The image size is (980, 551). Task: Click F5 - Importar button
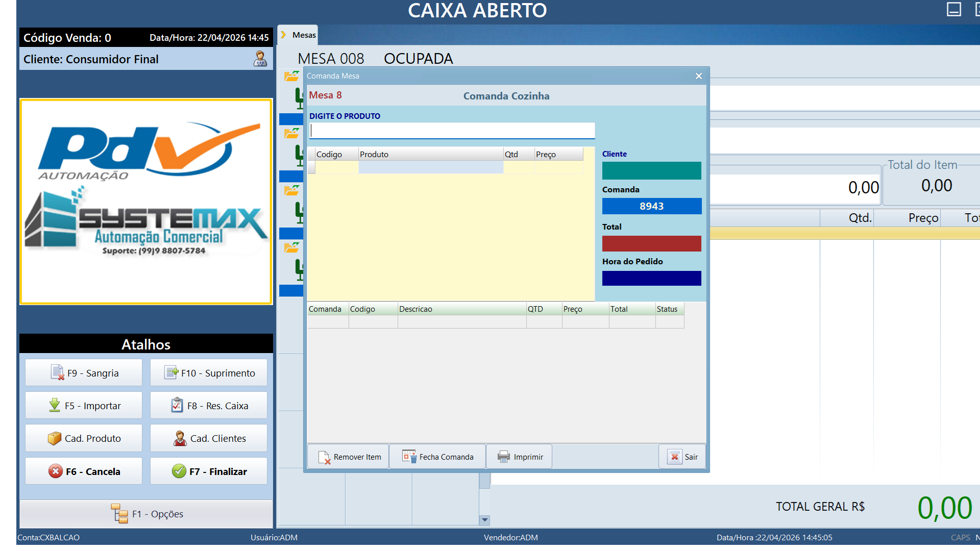[x=84, y=406]
